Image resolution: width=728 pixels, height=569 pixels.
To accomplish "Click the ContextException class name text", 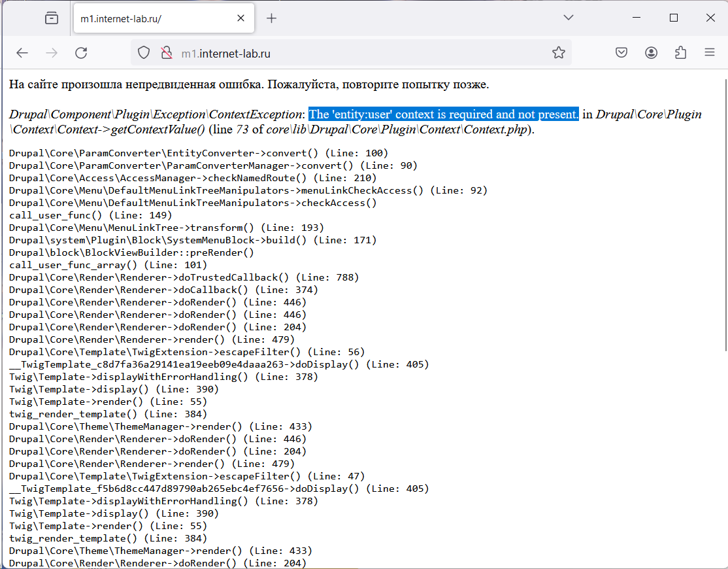I will click(156, 114).
